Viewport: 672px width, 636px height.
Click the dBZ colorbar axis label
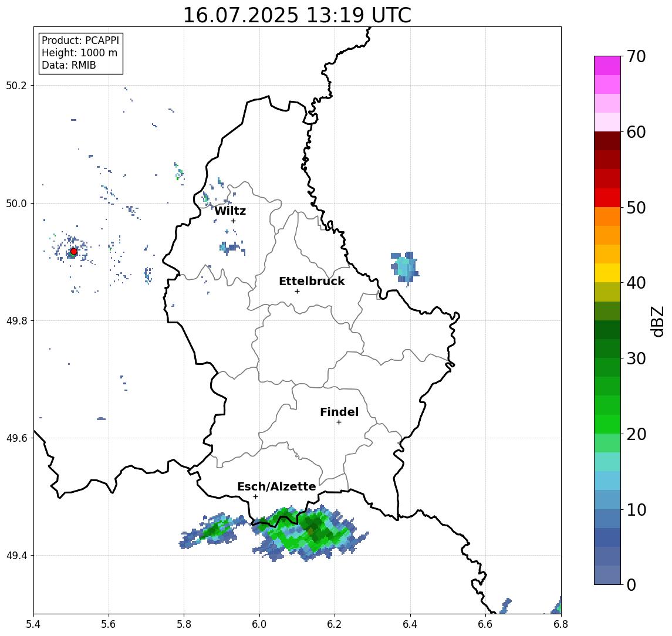[657, 321]
